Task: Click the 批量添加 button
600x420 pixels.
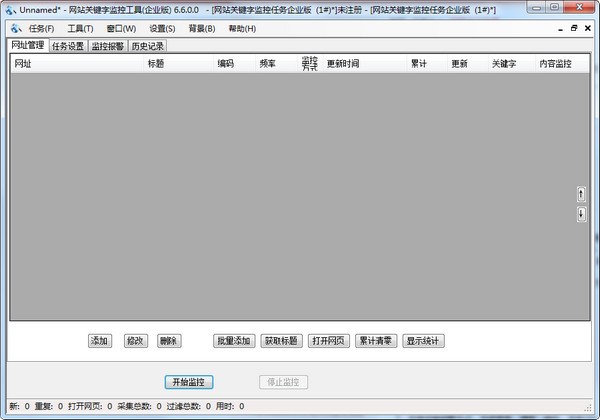Action: coord(234,341)
